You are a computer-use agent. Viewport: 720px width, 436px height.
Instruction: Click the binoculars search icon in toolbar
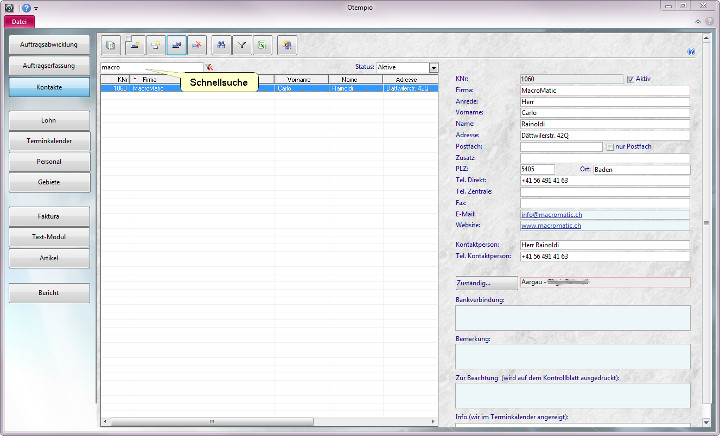coord(222,45)
